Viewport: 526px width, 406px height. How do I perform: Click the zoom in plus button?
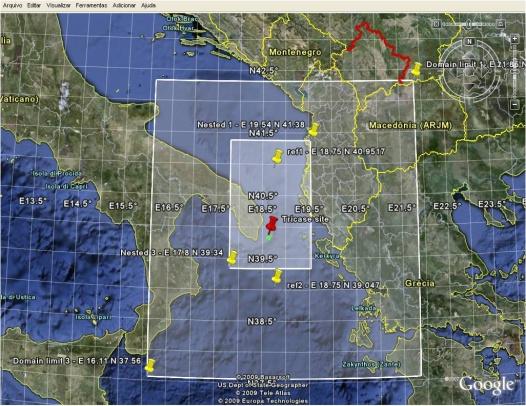(x=515, y=39)
